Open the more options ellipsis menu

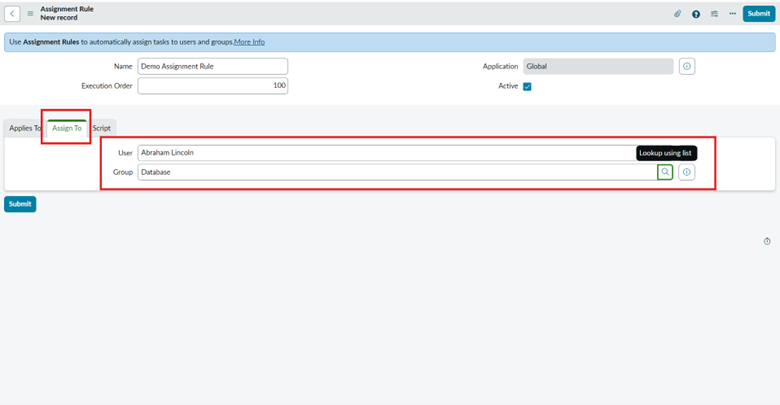pos(732,14)
